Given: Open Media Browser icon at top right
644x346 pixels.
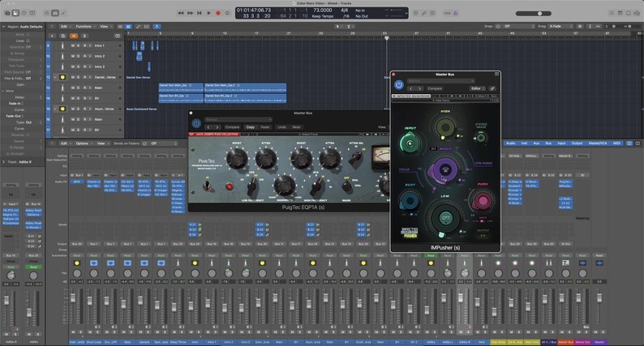Looking at the screenshot, I should [637, 13].
